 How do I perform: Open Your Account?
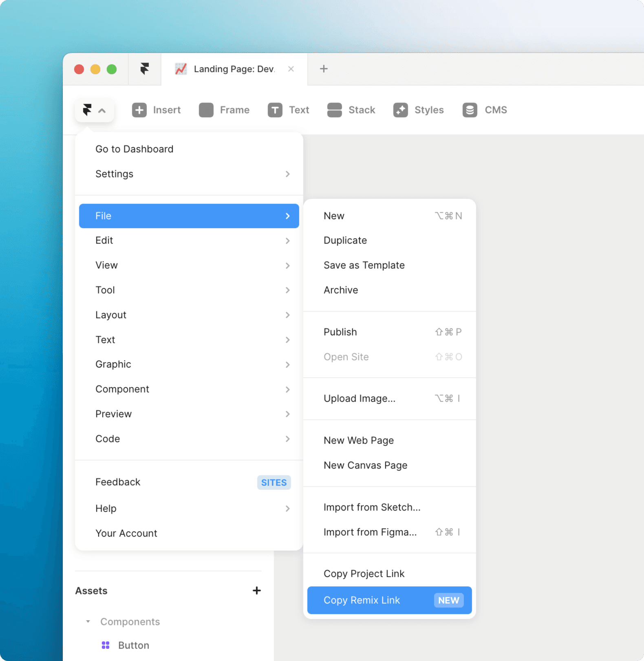pos(189,533)
